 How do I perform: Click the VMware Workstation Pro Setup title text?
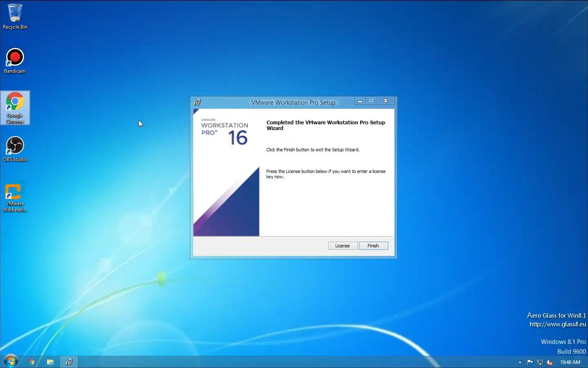pyautogui.click(x=293, y=103)
